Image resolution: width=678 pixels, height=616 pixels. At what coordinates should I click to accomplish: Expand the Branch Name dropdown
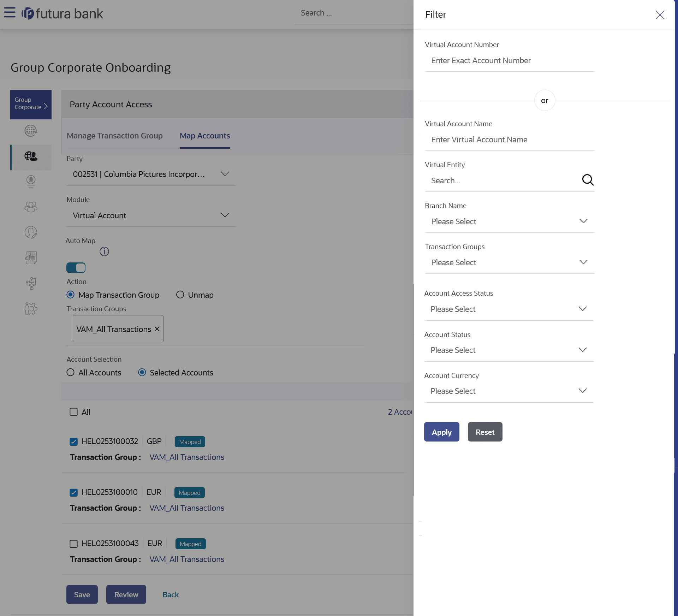click(509, 221)
